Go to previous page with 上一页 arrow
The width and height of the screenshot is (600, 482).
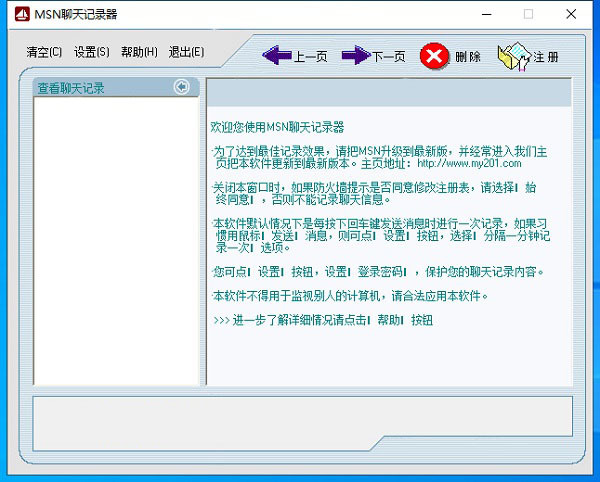pyautogui.click(x=295, y=56)
